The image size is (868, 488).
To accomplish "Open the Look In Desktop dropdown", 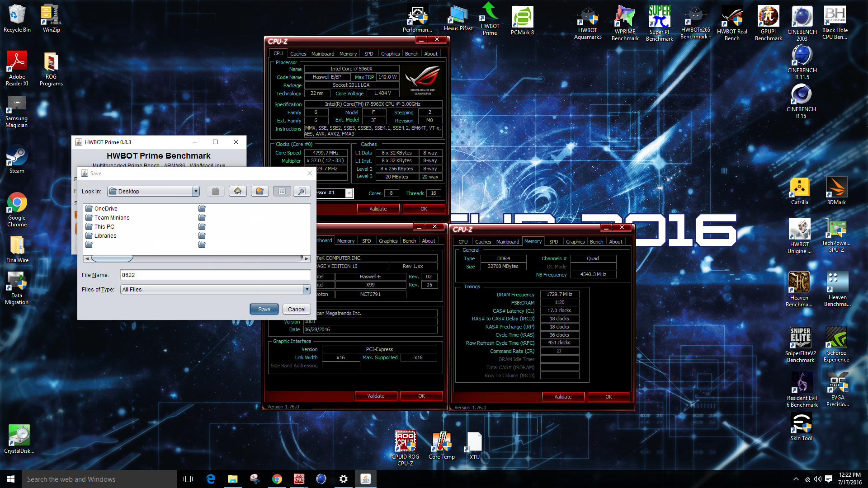I will 195,191.
